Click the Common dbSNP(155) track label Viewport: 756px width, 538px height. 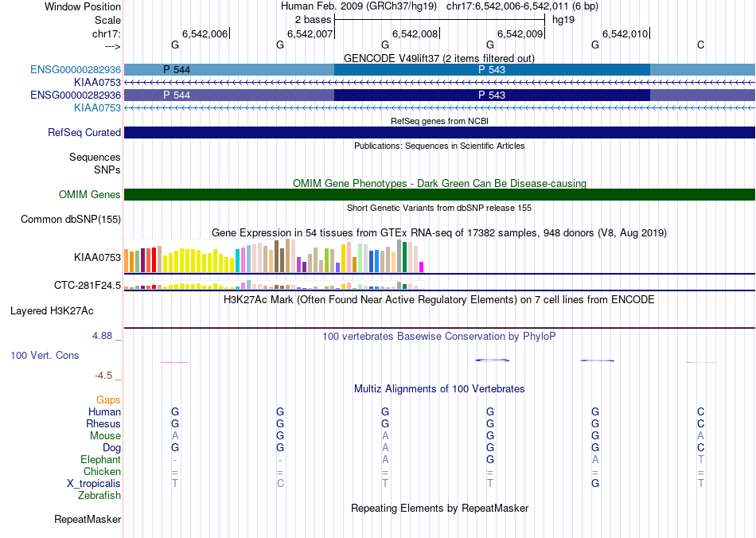click(70, 220)
